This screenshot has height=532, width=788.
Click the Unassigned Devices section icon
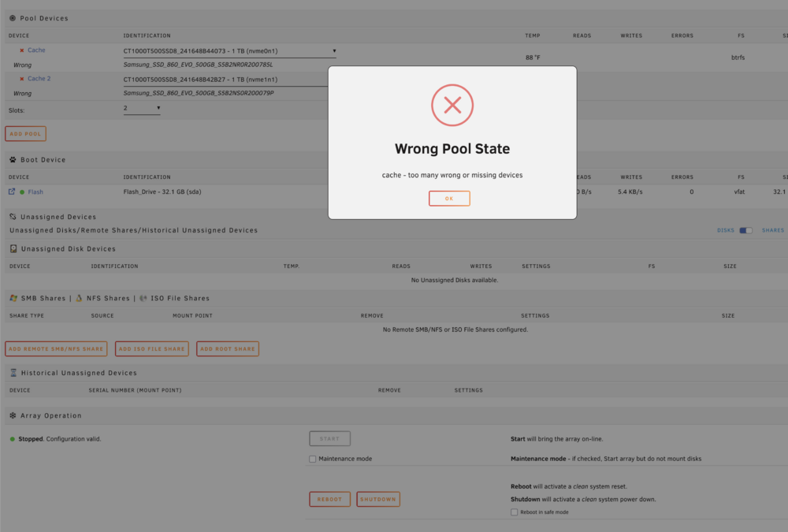click(13, 217)
